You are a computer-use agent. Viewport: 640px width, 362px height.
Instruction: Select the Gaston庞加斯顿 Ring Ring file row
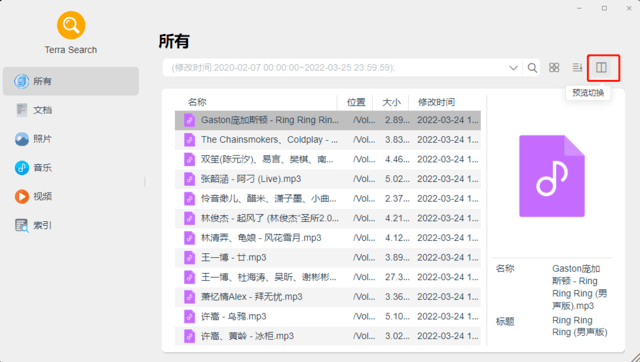328,120
